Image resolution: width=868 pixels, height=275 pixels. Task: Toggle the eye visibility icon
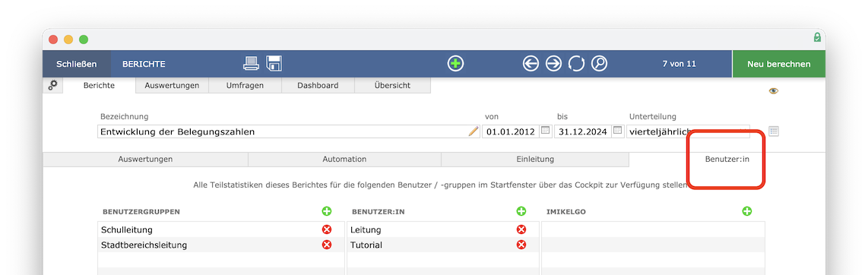tap(773, 90)
